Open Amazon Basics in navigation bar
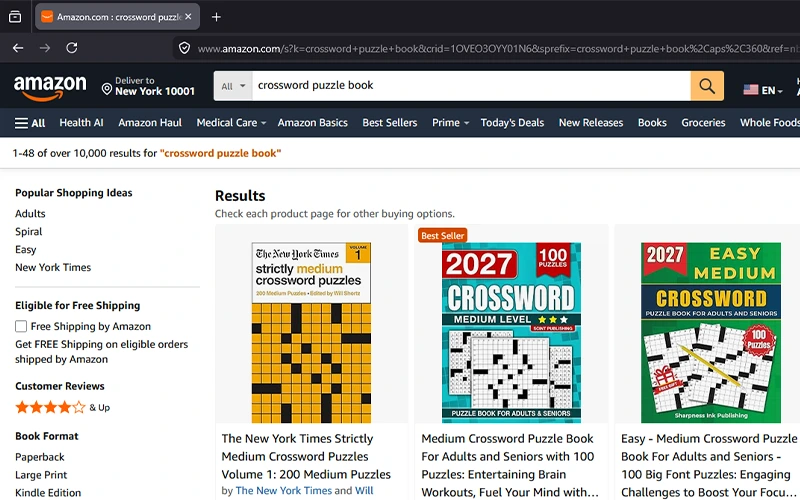Screen dimensions: 800x500 click(x=312, y=123)
